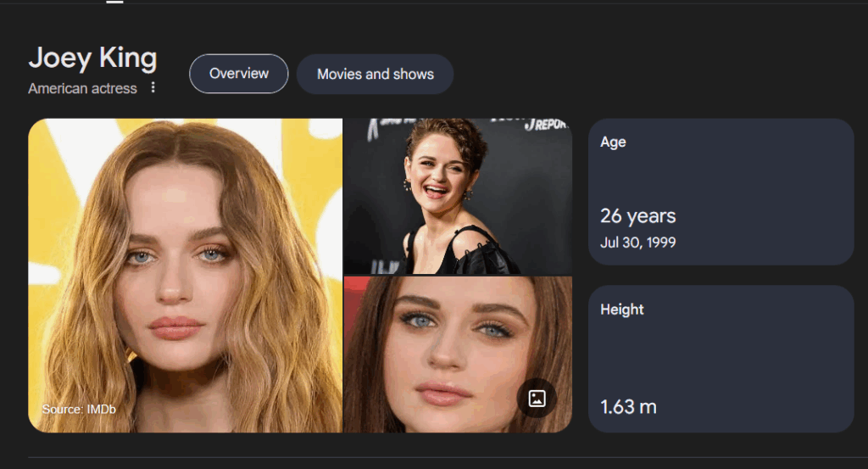Open the brunette close-up face photo
The height and width of the screenshot is (469, 868).
click(458, 355)
